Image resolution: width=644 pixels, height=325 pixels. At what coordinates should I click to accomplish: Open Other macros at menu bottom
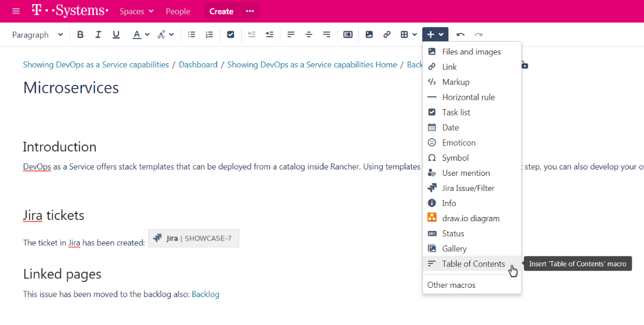[x=472, y=285]
